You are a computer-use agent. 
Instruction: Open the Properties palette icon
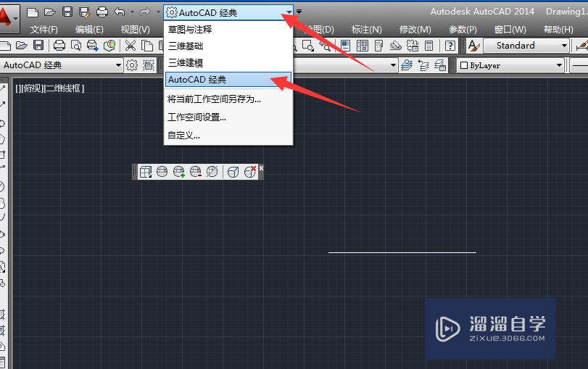point(345,46)
